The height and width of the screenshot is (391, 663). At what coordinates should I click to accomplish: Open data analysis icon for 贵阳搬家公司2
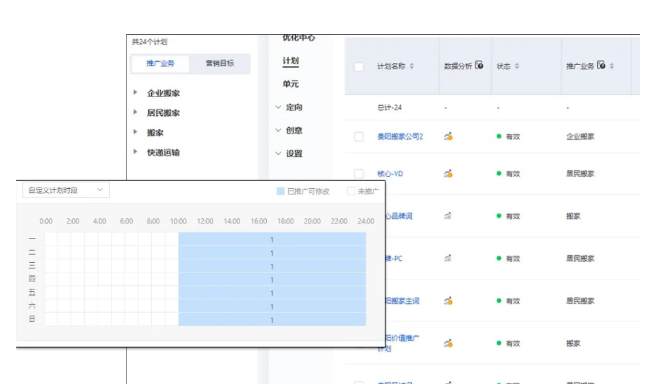tap(448, 136)
